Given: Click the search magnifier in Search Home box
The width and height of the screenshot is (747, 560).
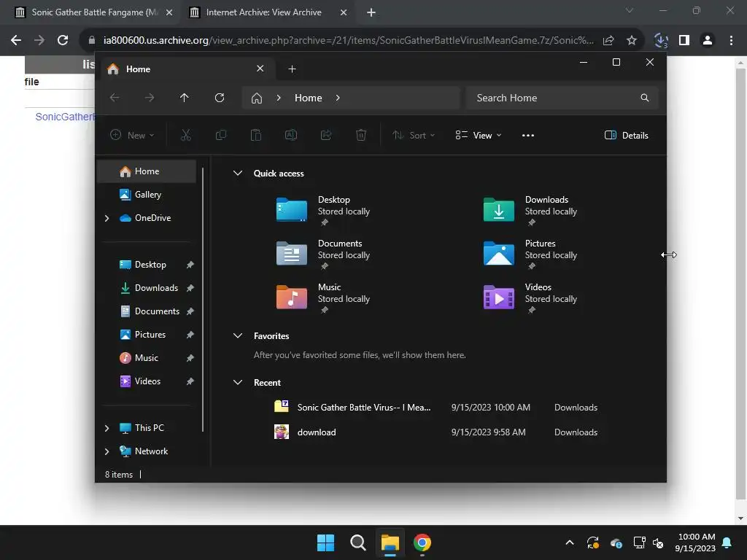Looking at the screenshot, I should click(x=645, y=98).
